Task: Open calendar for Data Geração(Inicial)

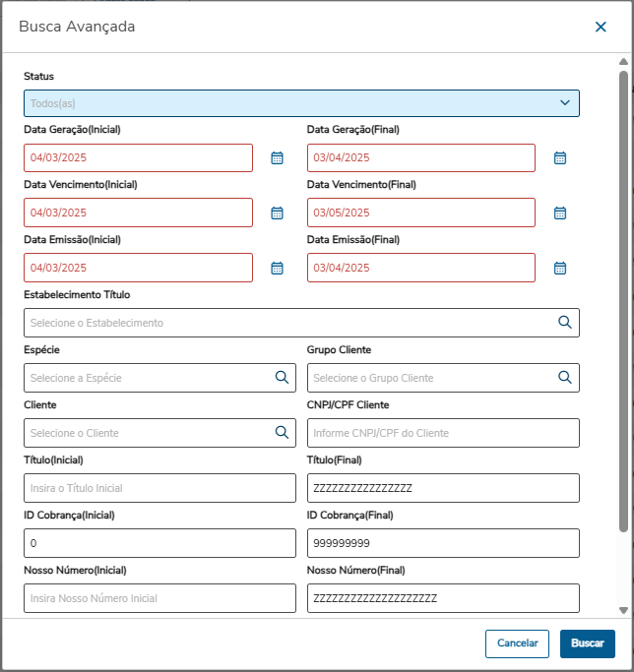Action: [277, 157]
